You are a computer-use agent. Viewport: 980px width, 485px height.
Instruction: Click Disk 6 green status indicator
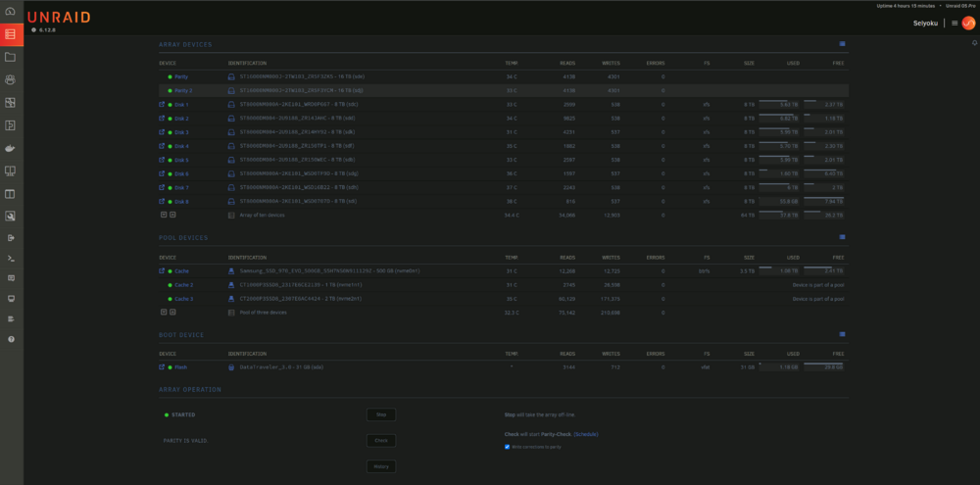[170, 173]
